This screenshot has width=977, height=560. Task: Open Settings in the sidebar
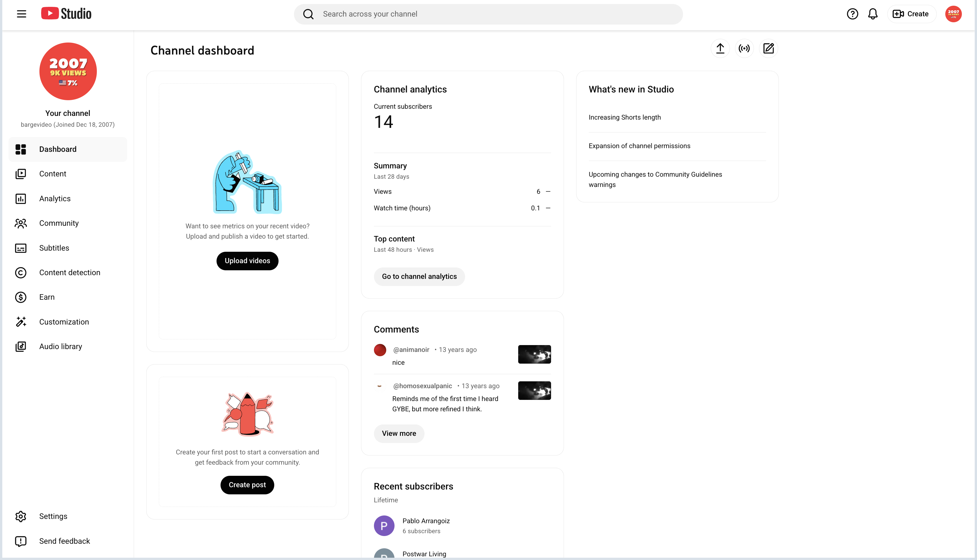[68, 516]
